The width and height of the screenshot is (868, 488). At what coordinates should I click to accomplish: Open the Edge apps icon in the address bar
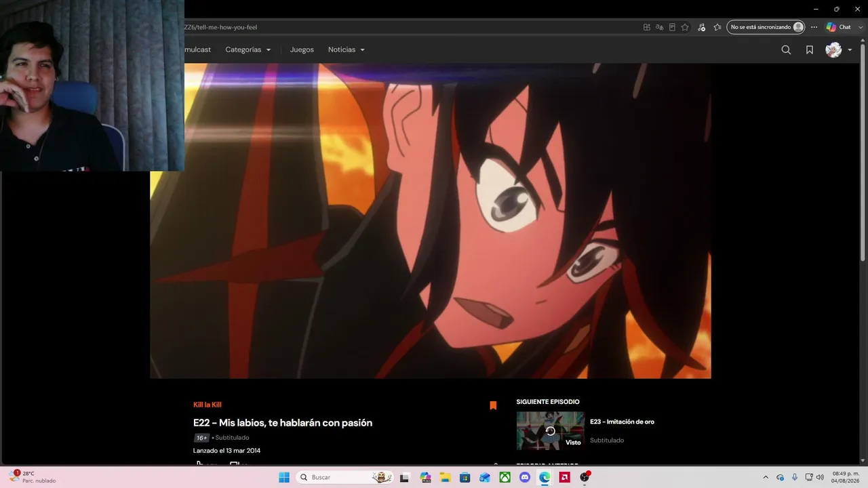tap(647, 27)
